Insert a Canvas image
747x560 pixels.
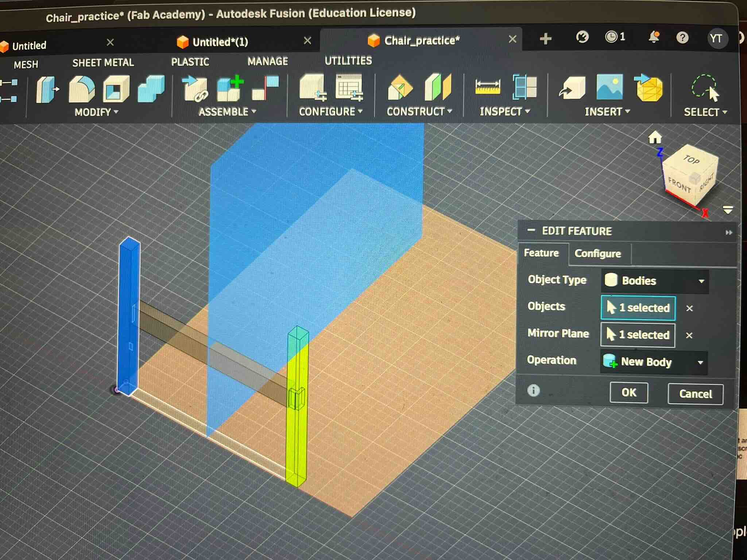click(609, 87)
